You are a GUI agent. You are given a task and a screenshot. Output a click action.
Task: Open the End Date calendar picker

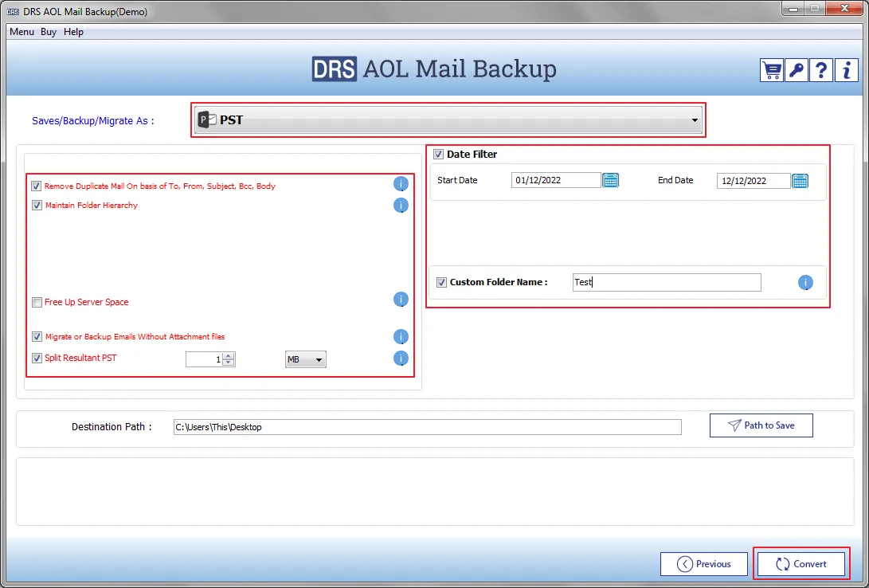pos(800,181)
